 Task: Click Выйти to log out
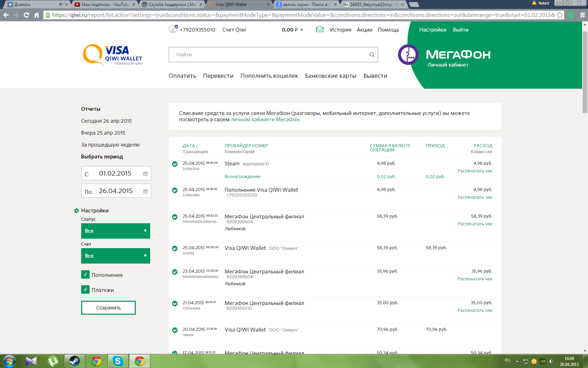[461, 30]
